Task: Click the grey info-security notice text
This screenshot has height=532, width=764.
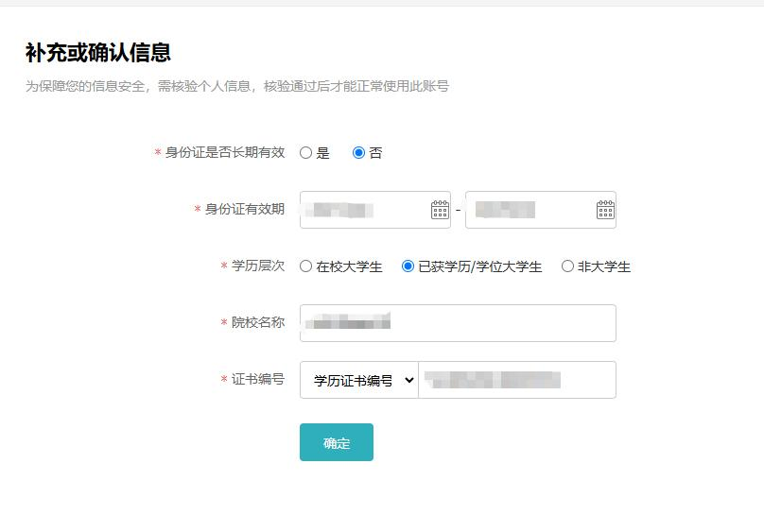Action: click(237, 86)
